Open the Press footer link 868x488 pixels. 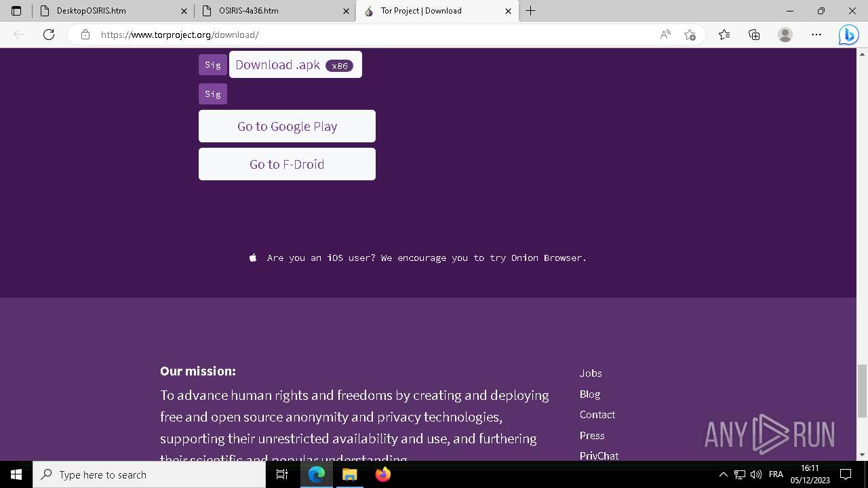pyautogui.click(x=592, y=435)
